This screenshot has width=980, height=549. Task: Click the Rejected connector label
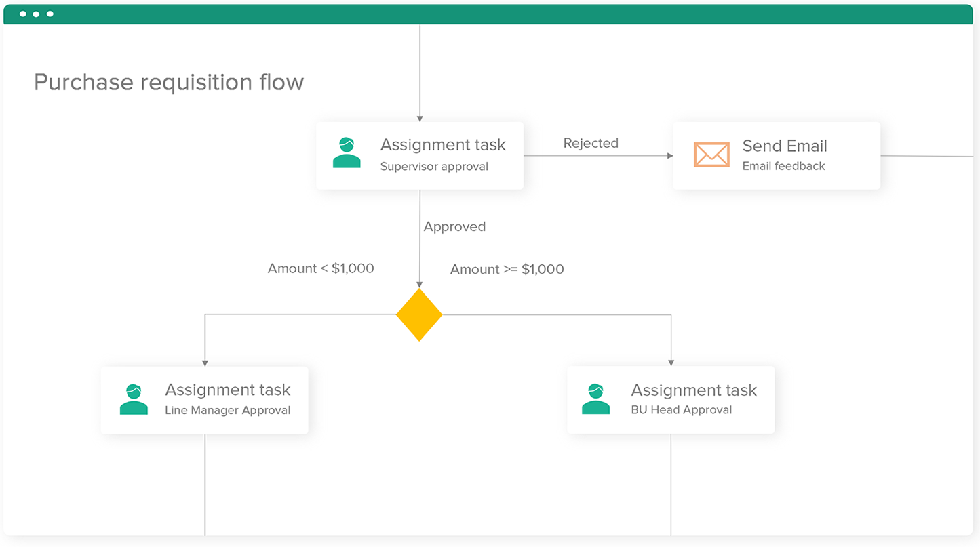tap(591, 143)
